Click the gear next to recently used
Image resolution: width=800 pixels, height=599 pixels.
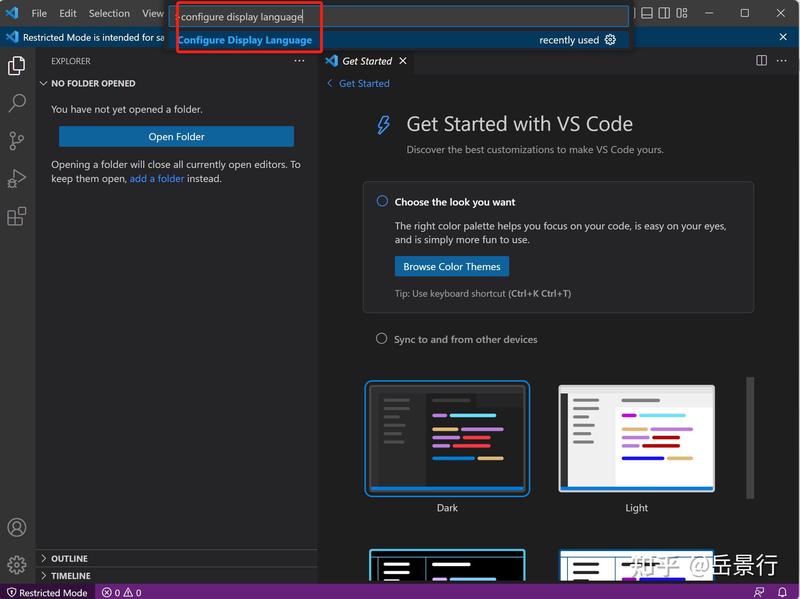[x=610, y=40]
